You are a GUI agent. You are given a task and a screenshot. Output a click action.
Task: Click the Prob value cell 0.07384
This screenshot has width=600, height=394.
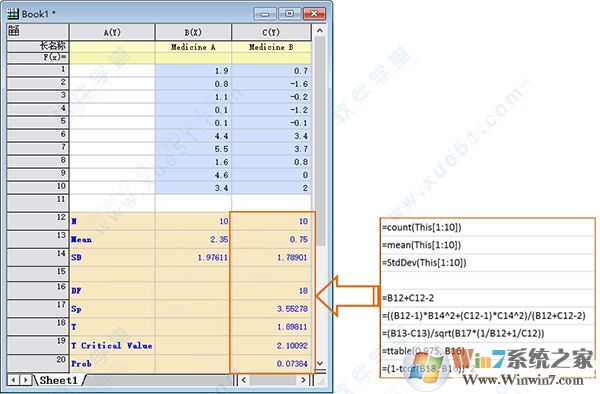click(271, 363)
